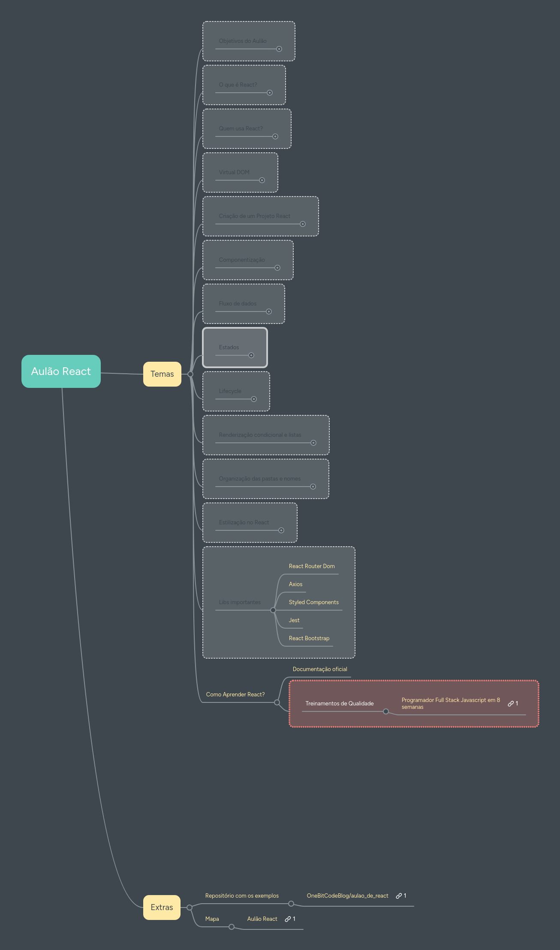560x950 pixels.
Task: Select the Styled Components item
Action: (x=313, y=602)
